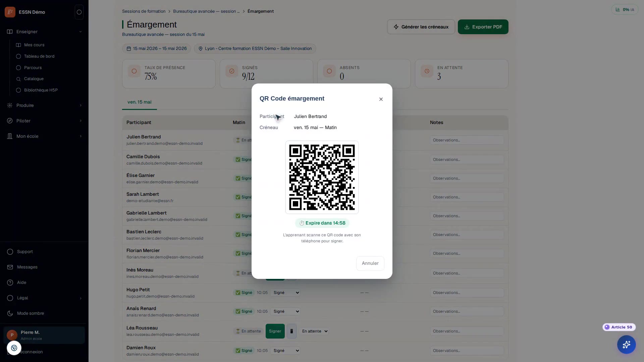This screenshot has width=644, height=362.
Task: Click the phone QR icon for Léa Rousseau
Action: tap(291, 331)
